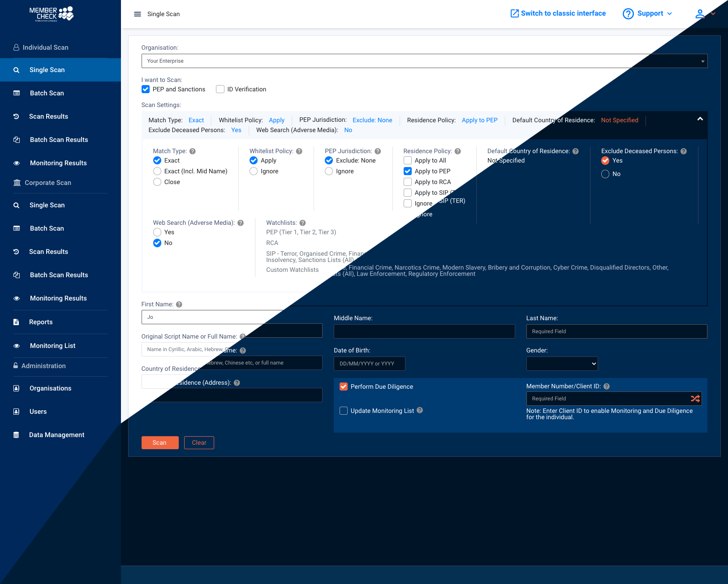Click the Scan button
Screen dimensions: 728x584
160,442
